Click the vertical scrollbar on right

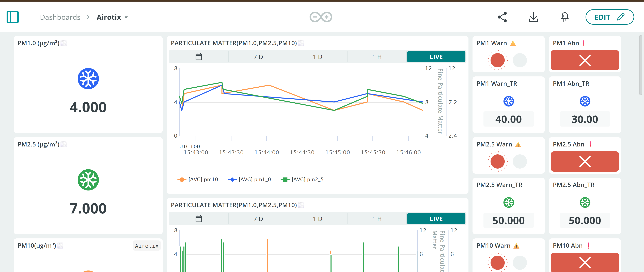click(640, 65)
